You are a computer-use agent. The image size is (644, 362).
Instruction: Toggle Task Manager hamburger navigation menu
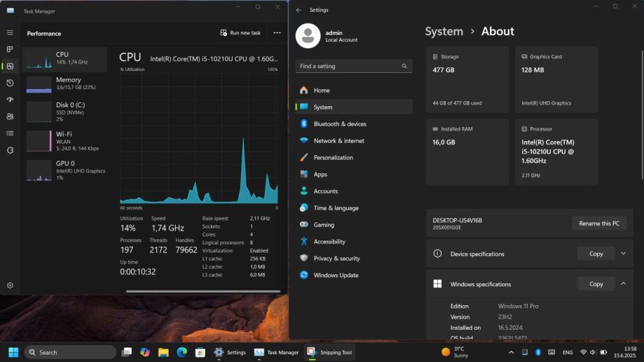10,32
